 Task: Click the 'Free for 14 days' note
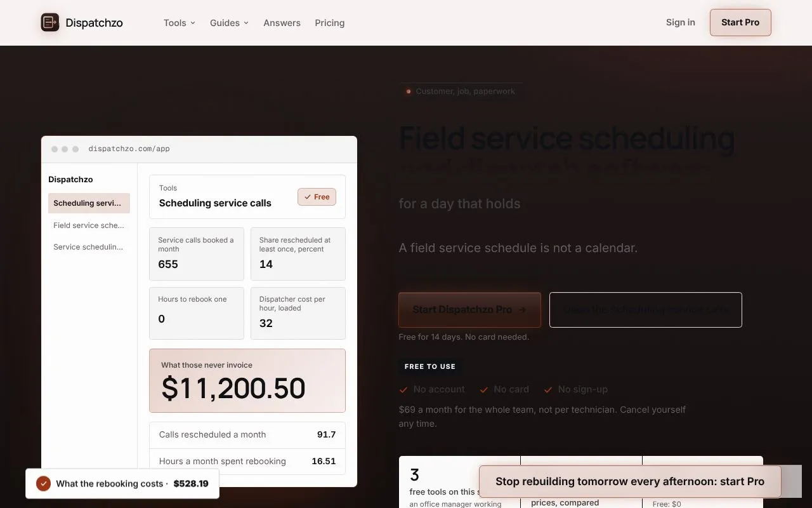point(464,337)
